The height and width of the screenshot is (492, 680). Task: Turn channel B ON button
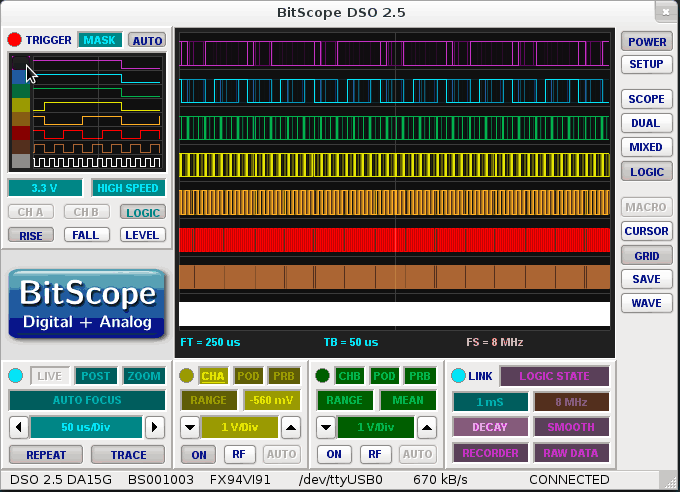[334, 454]
